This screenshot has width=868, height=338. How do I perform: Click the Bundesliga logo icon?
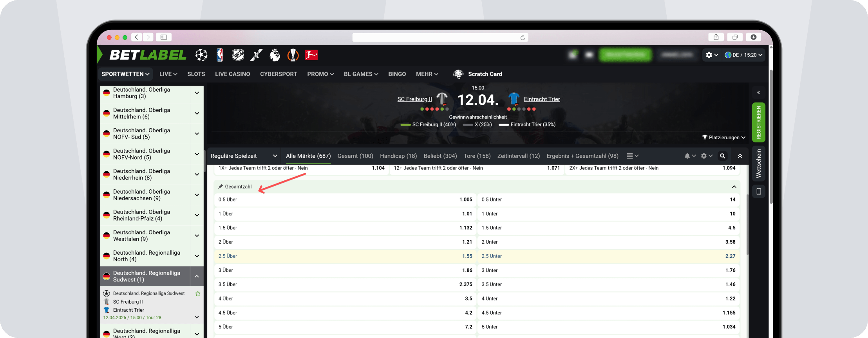point(311,55)
